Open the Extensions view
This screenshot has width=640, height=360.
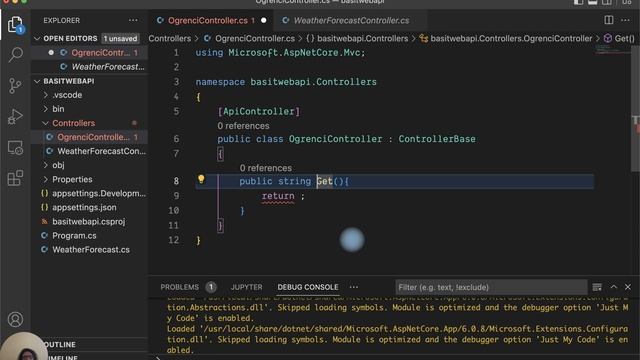pos(16,178)
